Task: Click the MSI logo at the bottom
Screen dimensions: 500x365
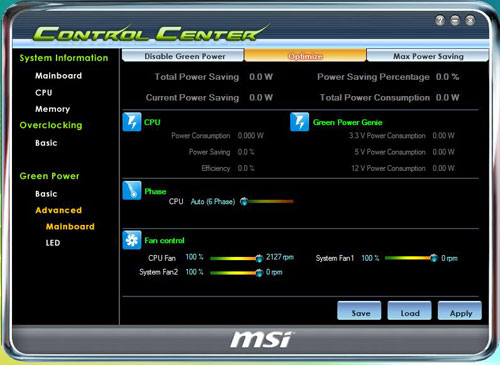Action: pyautogui.click(x=262, y=340)
